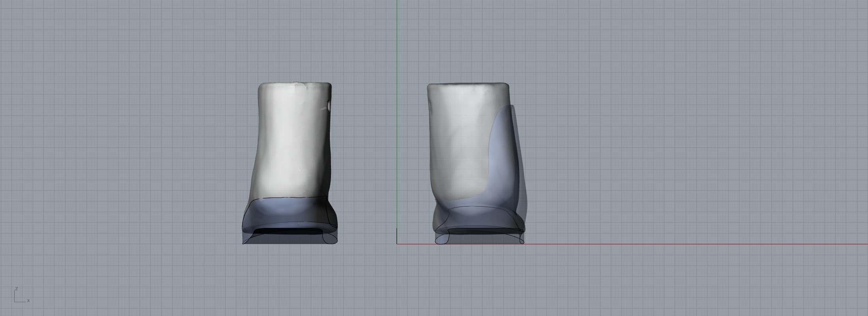Viewport: 868px width, 316px height.
Task: Select the dark slot under right model
Action: click(477, 231)
